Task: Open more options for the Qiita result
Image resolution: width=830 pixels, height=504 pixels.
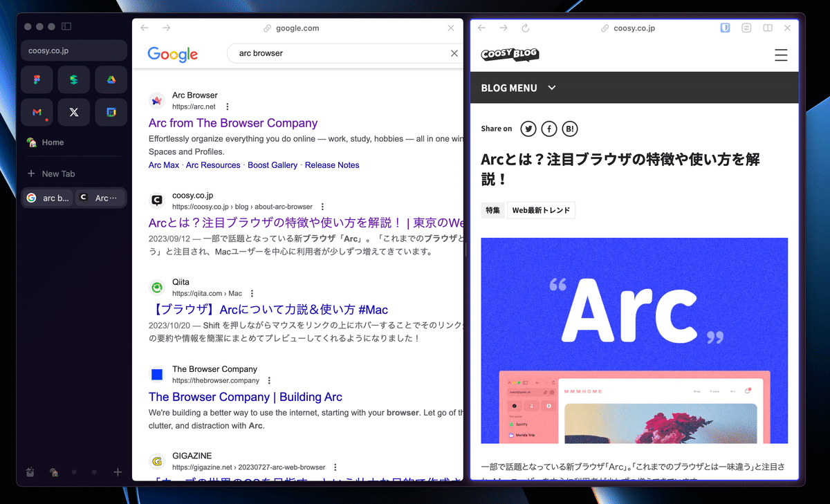Action: coord(252,293)
